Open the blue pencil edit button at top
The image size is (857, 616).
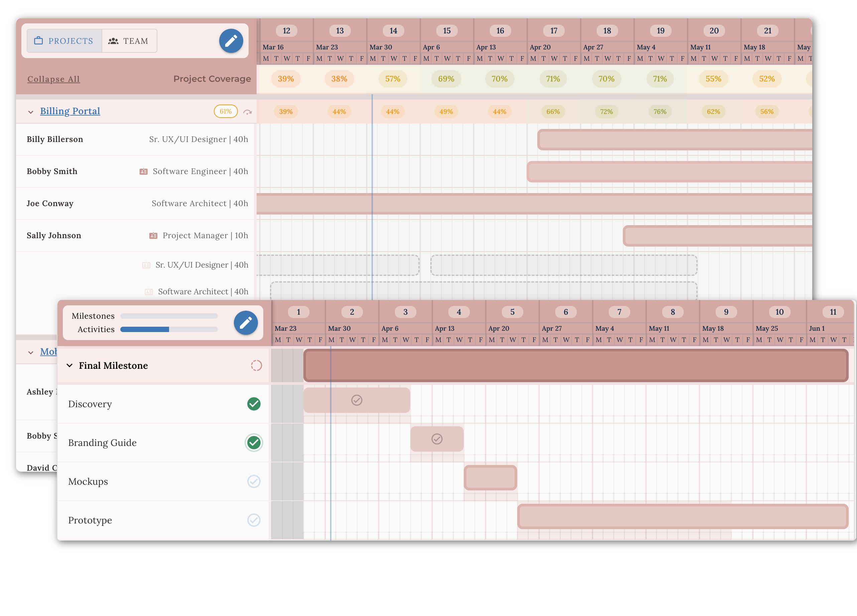coord(231,40)
